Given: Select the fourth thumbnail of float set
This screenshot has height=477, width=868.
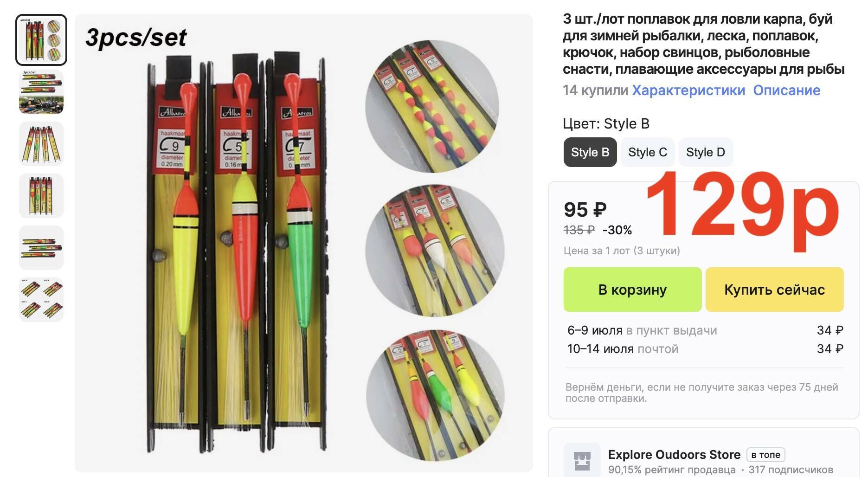Looking at the screenshot, I should pos(41,196).
